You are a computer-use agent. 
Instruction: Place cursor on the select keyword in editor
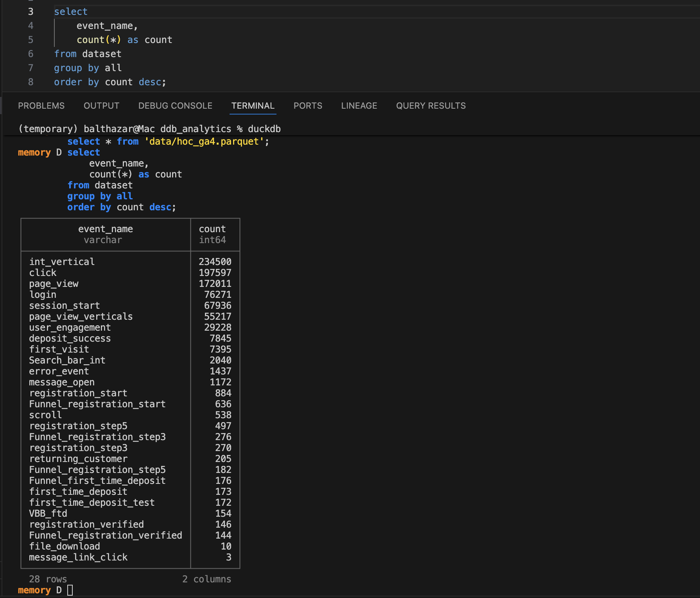(x=71, y=11)
